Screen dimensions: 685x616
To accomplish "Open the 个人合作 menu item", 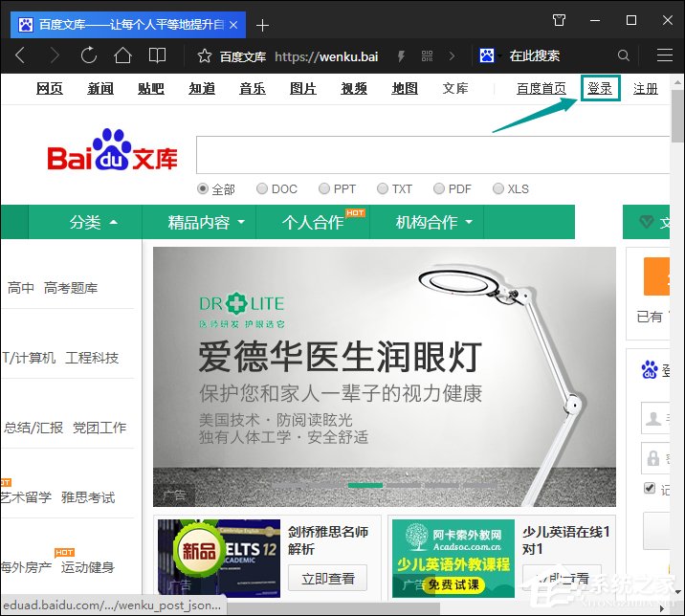I will point(313,222).
